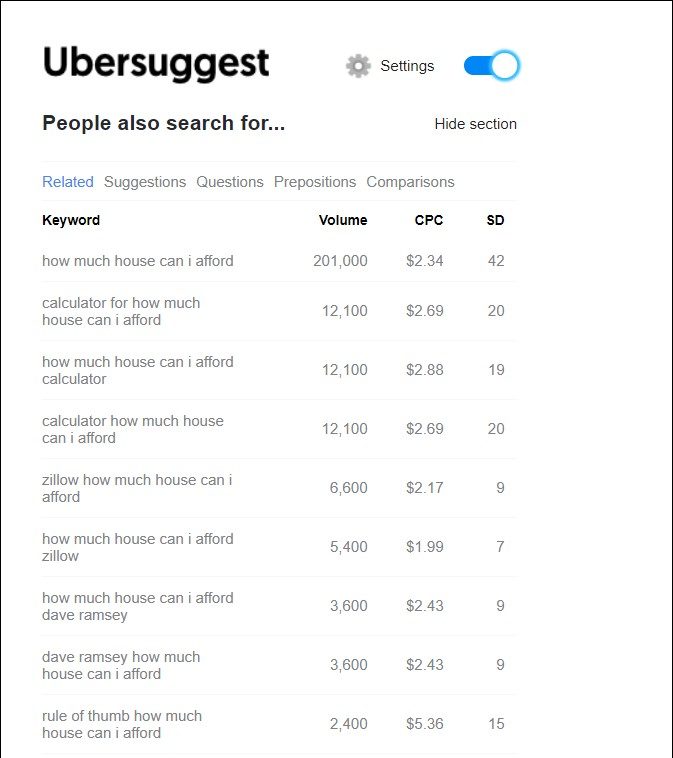The width and height of the screenshot is (673, 758).
Task: Open the Settings text link
Action: pos(407,66)
